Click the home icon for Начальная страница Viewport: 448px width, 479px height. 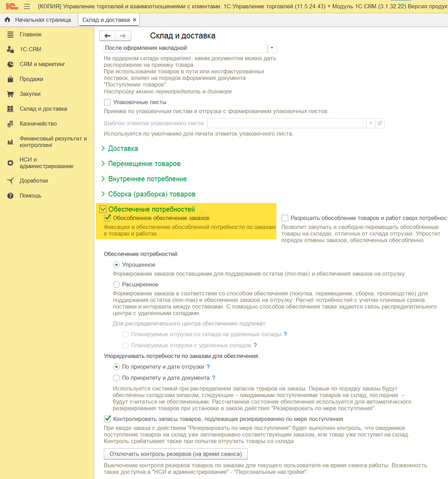[7, 20]
